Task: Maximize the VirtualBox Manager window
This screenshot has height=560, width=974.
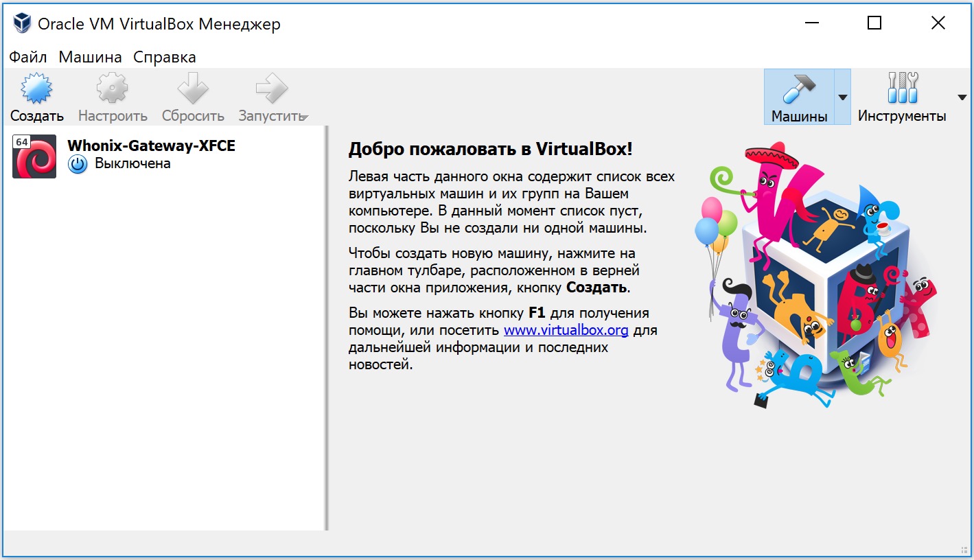Action: (874, 23)
